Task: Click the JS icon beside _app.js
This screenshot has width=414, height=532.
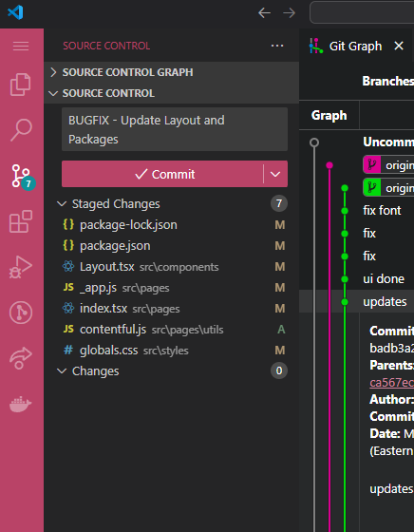Action: 68,287
